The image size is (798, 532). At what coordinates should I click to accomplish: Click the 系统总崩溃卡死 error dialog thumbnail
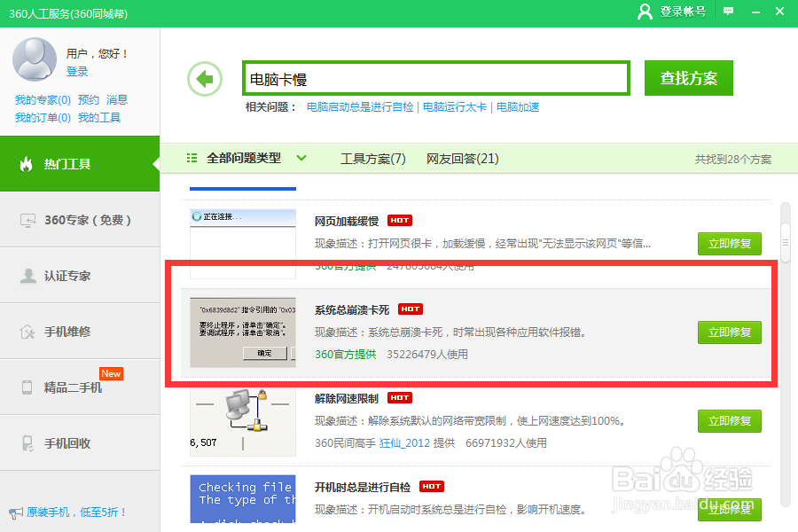pos(243,332)
